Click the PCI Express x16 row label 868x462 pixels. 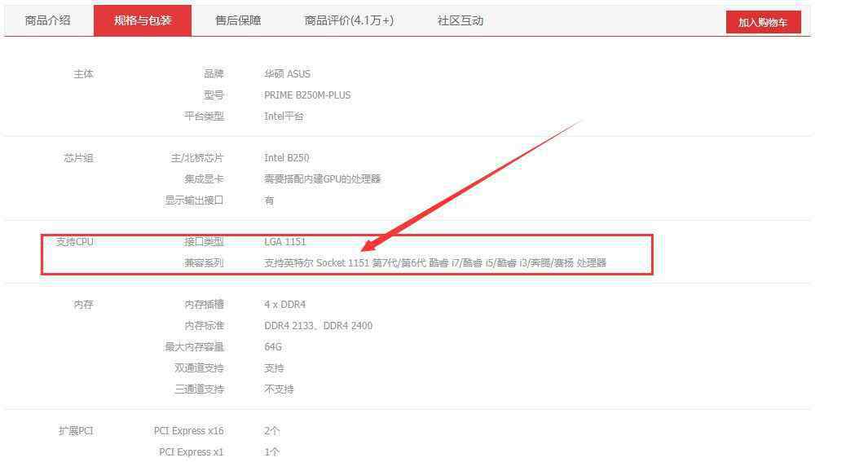tap(189, 431)
